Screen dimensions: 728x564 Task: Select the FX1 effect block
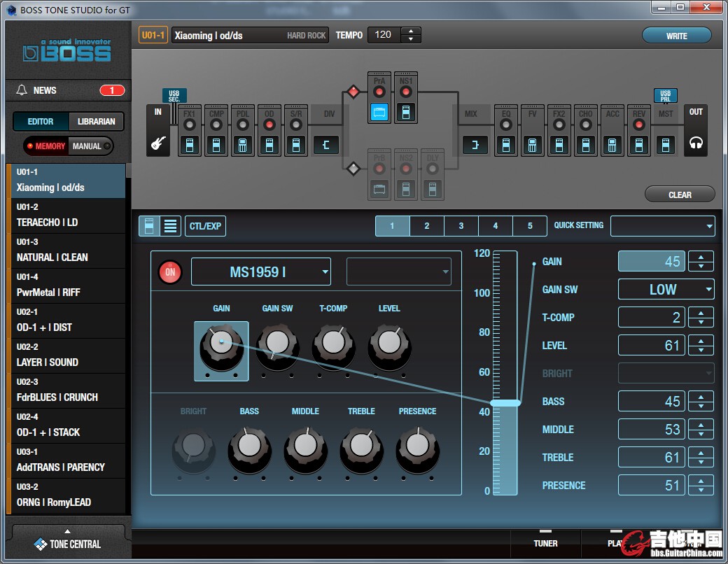tap(190, 130)
